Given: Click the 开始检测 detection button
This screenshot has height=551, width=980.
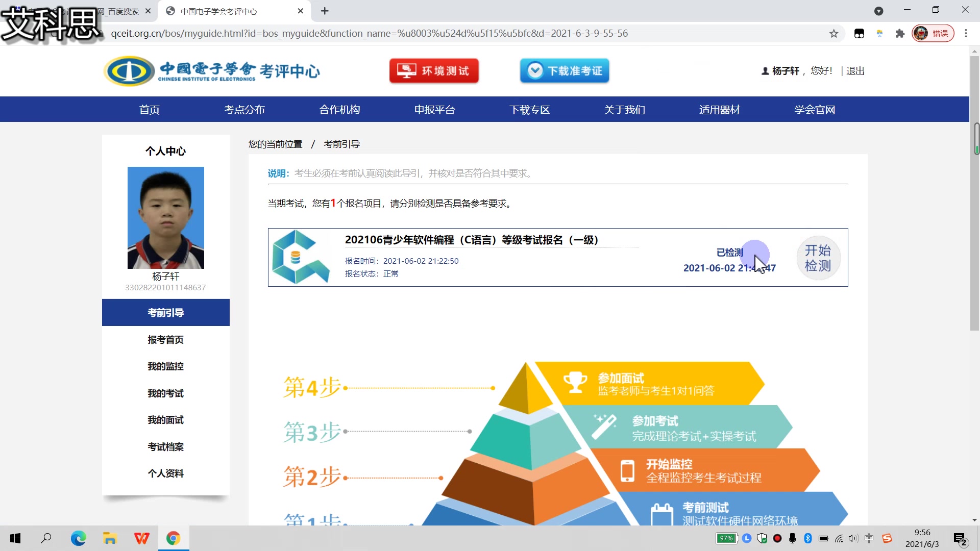Looking at the screenshot, I should click(818, 258).
